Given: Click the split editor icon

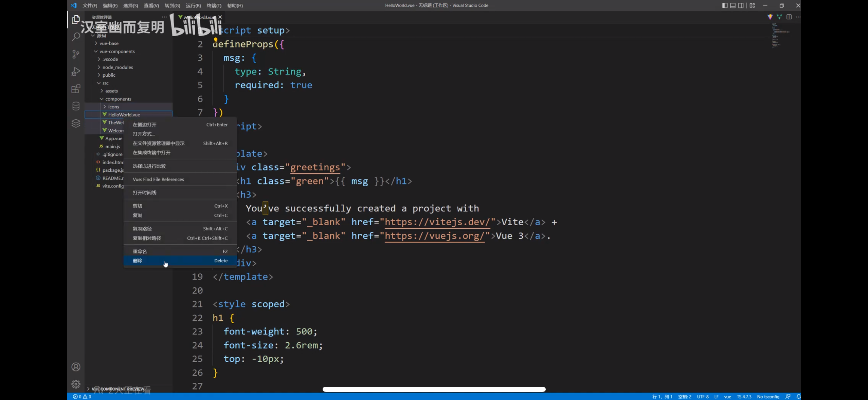Looking at the screenshot, I should pyautogui.click(x=789, y=17).
